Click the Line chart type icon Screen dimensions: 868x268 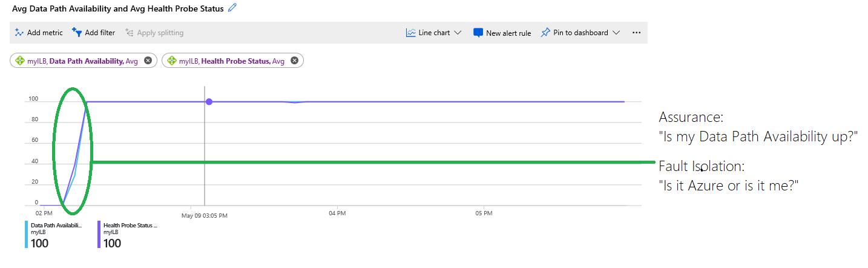pos(411,33)
